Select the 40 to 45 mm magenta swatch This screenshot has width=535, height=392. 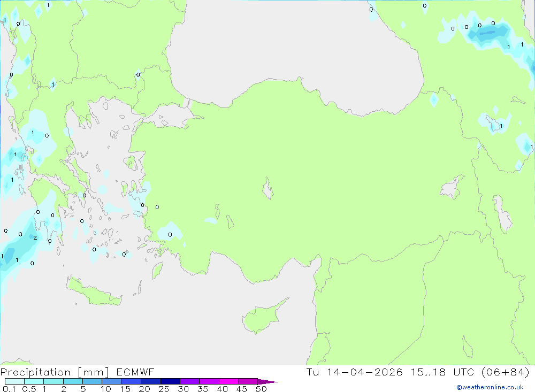coord(228,381)
